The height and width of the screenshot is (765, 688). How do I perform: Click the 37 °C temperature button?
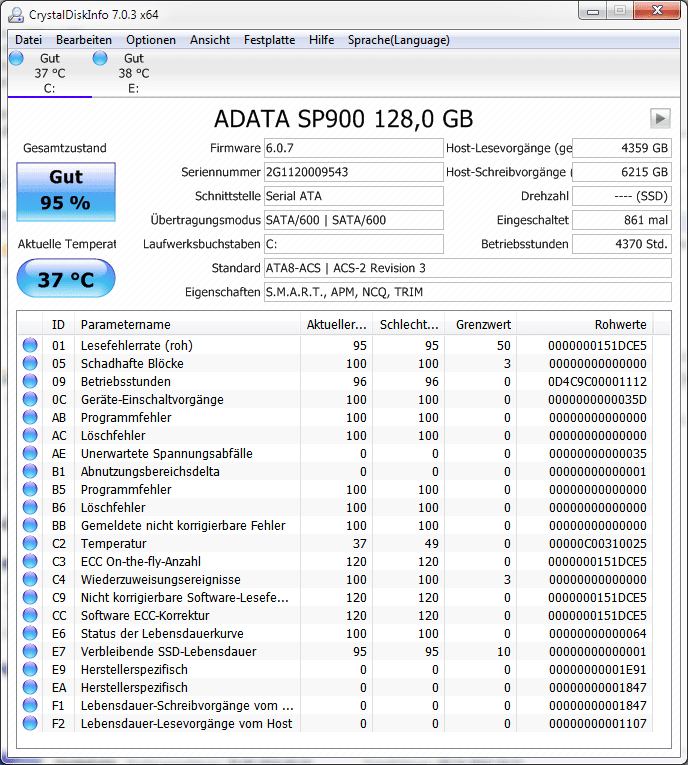click(66, 278)
